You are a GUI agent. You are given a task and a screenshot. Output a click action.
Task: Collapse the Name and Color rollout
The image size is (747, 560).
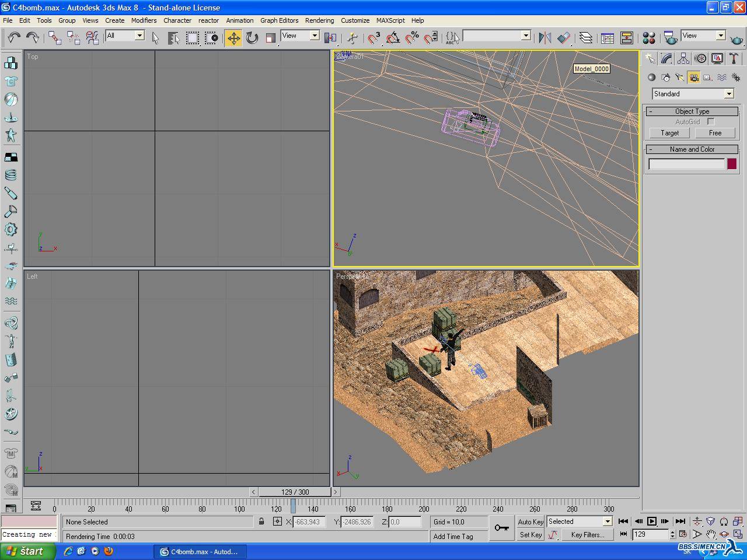[x=692, y=149]
